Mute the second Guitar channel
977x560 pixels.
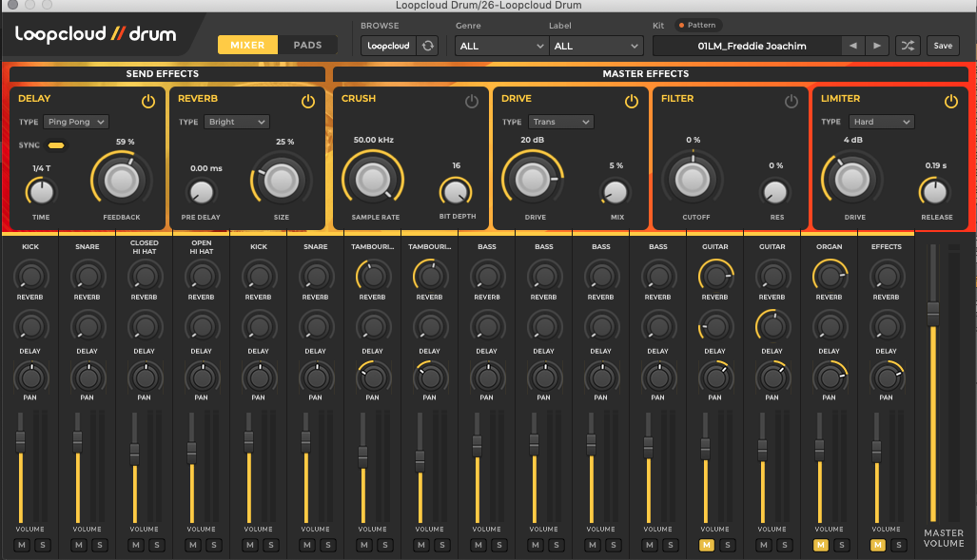[764, 545]
